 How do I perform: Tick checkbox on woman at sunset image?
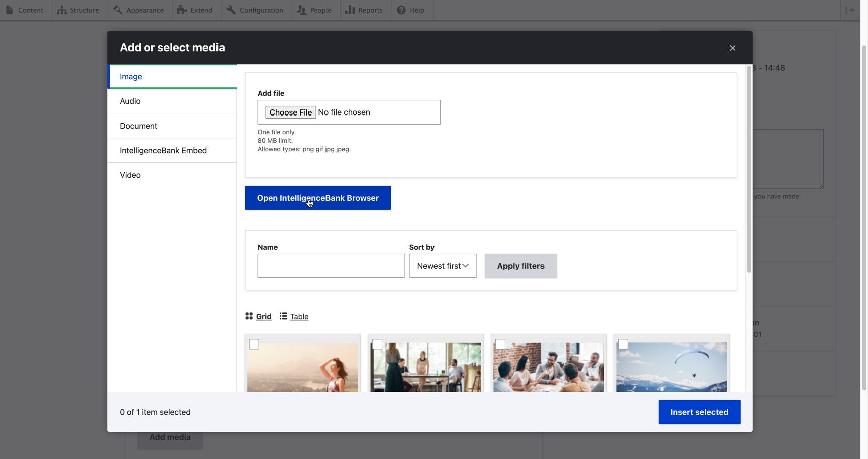tap(254, 345)
